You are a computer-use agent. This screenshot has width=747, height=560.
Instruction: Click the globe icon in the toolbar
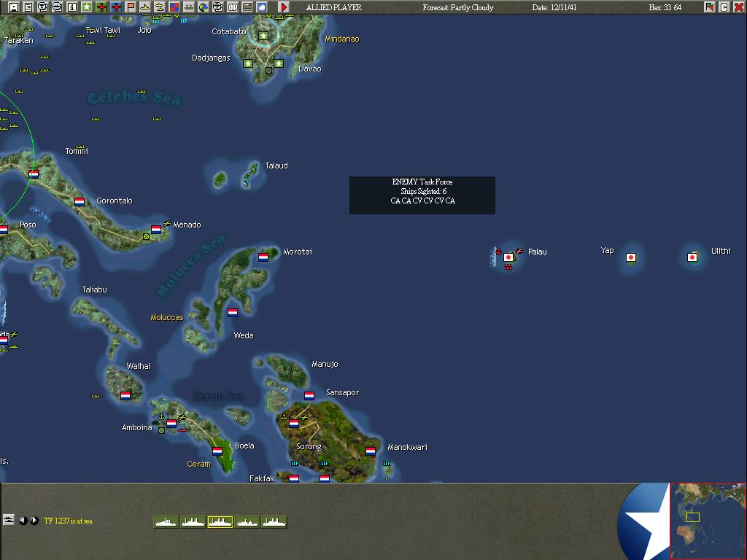(204, 7)
